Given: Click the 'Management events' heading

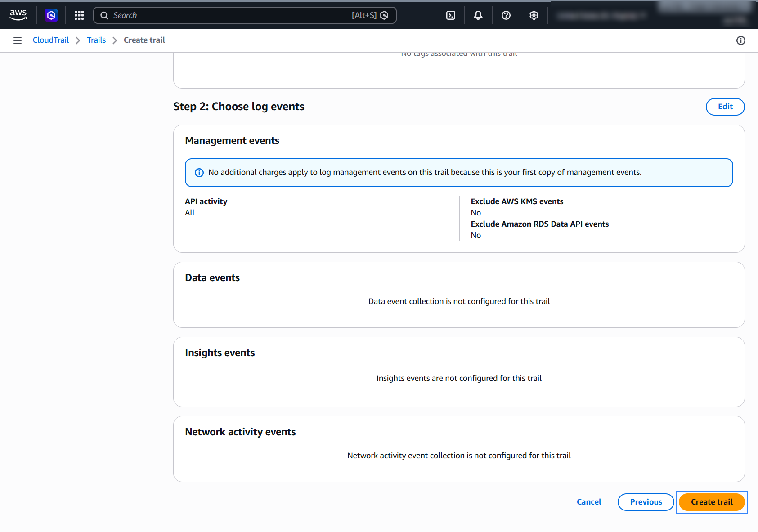Looking at the screenshot, I should click(232, 141).
